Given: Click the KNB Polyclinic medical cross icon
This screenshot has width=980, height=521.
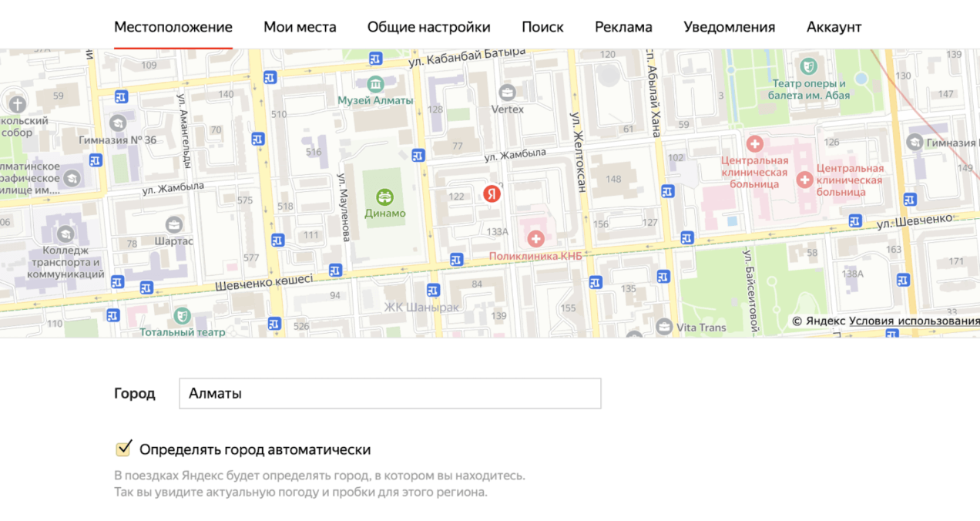Looking at the screenshot, I should (x=535, y=240).
